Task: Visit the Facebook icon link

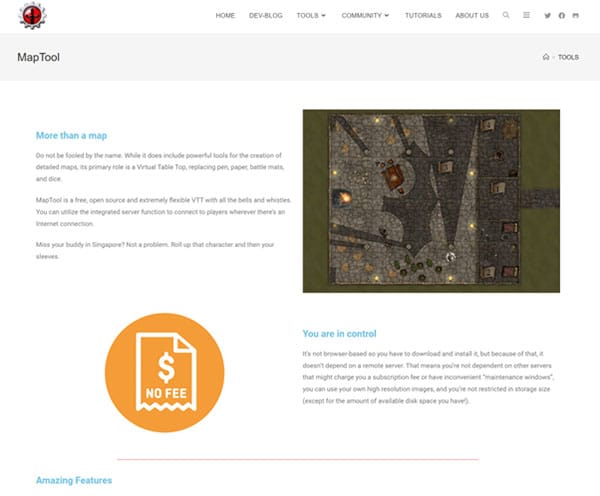Action: (x=562, y=16)
